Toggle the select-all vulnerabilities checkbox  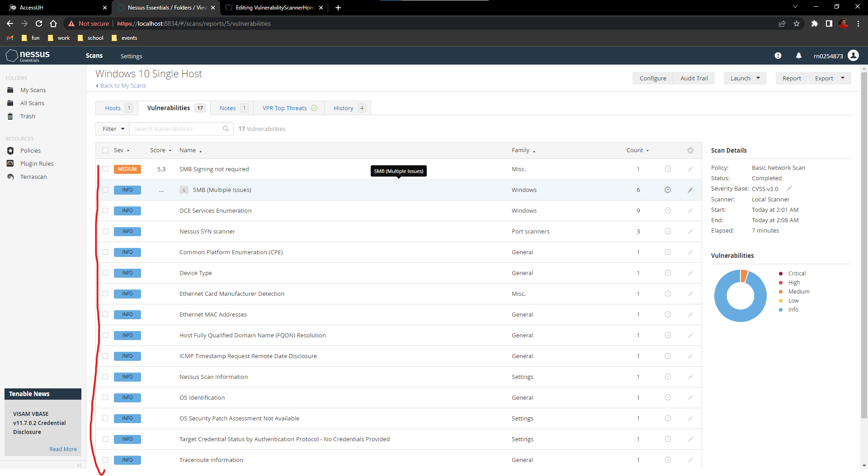click(x=105, y=150)
